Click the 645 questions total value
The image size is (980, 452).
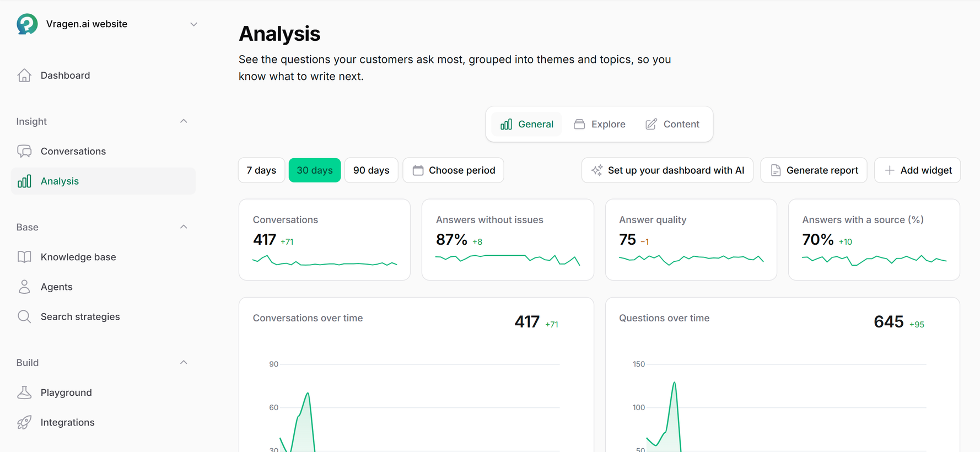[889, 321]
